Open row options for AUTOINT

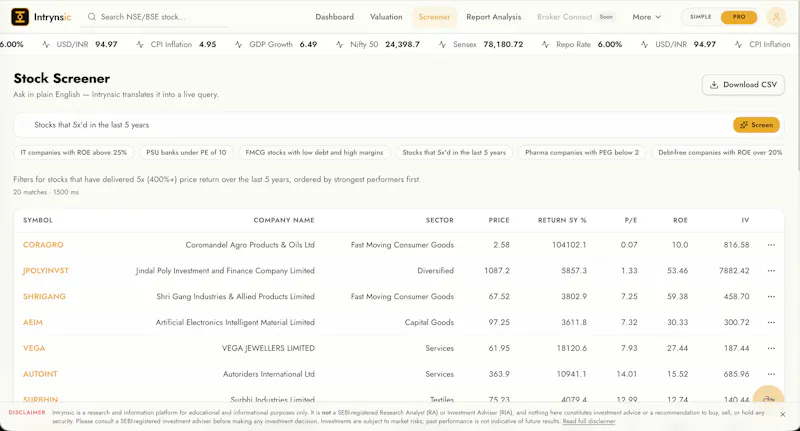(x=771, y=374)
